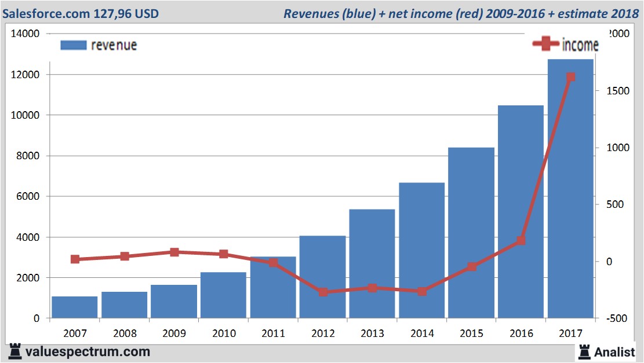Select the 2009 income data marker
This screenshot has width=644, height=363.
(174, 252)
